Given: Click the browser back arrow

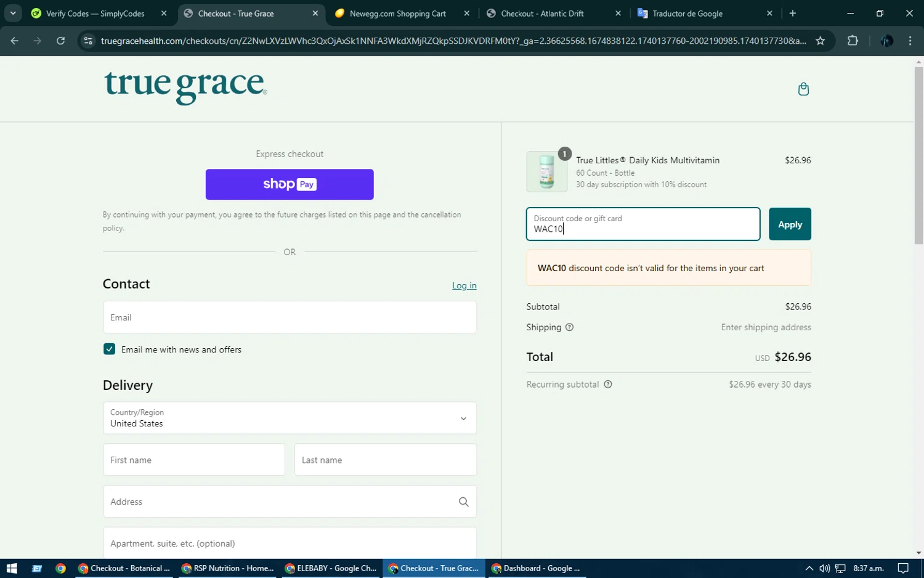Looking at the screenshot, I should click(15, 41).
